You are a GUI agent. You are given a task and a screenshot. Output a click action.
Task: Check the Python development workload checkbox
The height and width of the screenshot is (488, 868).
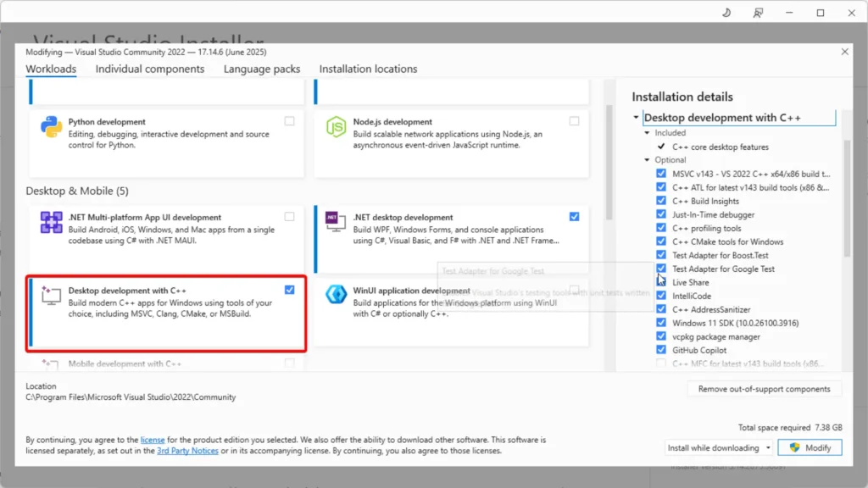point(290,121)
